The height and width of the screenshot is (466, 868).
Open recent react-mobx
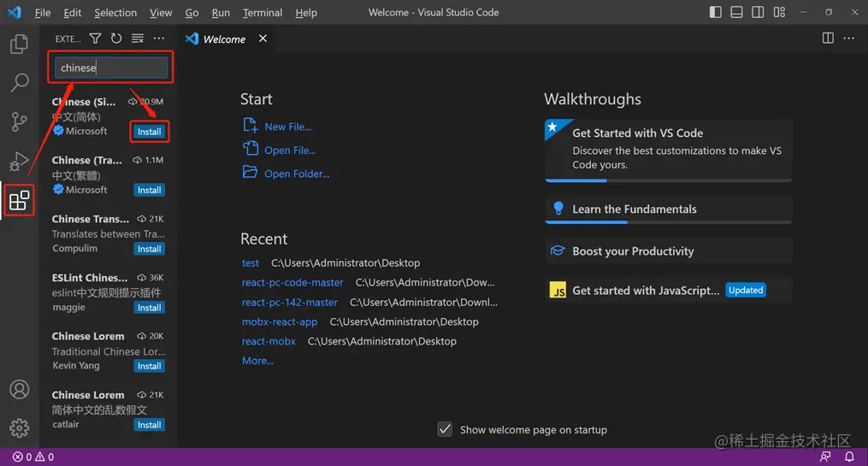click(269, 341)
